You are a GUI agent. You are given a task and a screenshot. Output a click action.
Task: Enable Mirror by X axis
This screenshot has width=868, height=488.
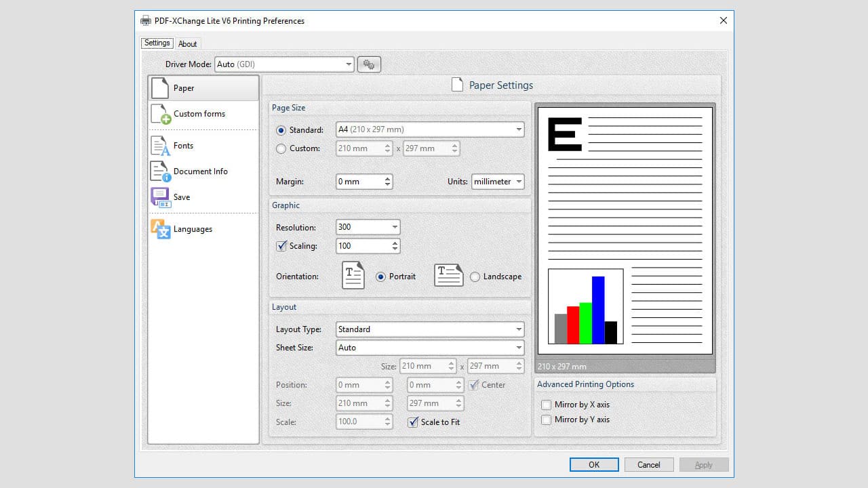tap(547, 405)
